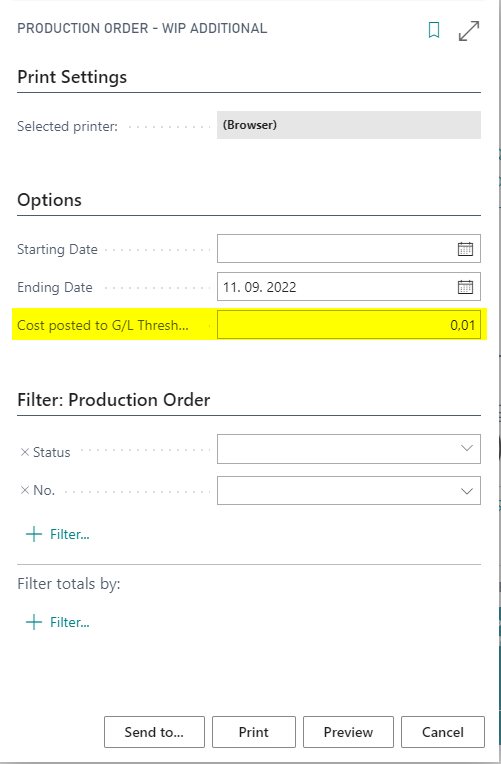Click the bookmark icon in the header
Screen dimensions: 501x764
(x=434, y=30)
